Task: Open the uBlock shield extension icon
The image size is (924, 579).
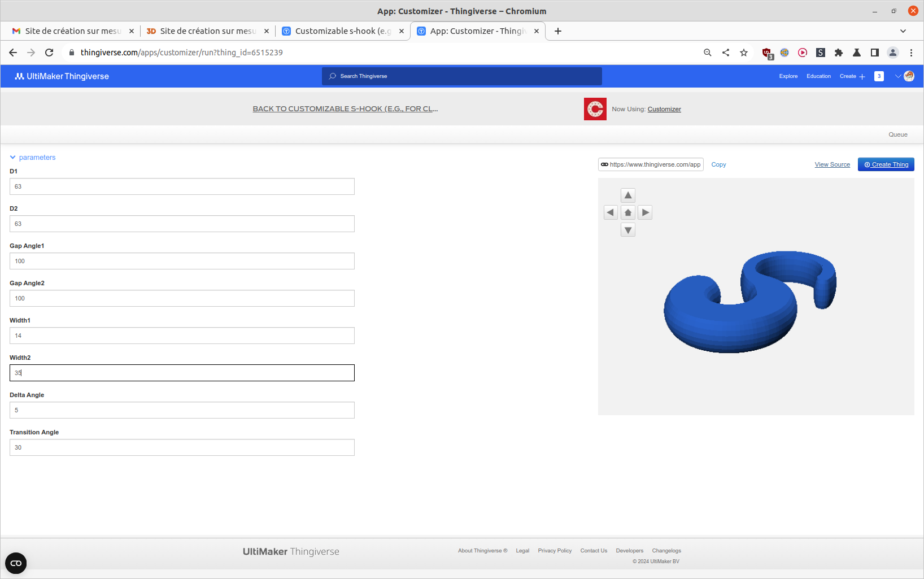Action: [x=767, y=53]
